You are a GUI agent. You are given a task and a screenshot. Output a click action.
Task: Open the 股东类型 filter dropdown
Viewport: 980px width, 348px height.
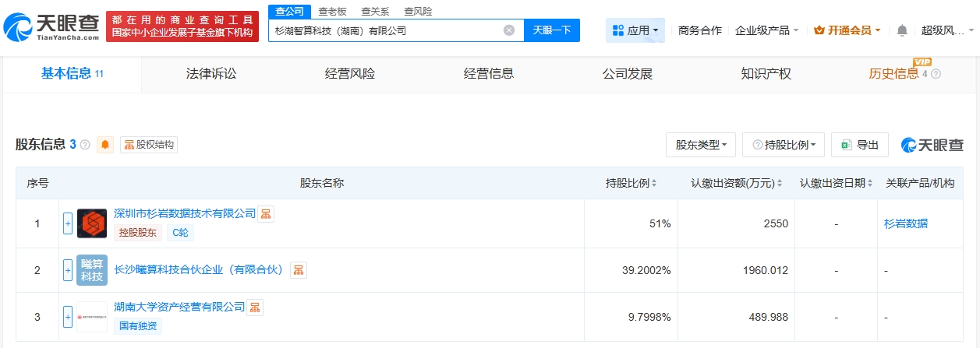[700, 145]
